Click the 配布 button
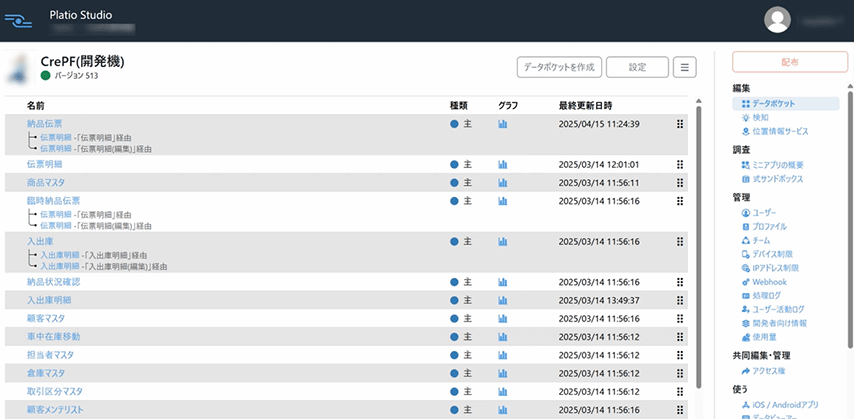The image size is (854, 419). (789, 62)
